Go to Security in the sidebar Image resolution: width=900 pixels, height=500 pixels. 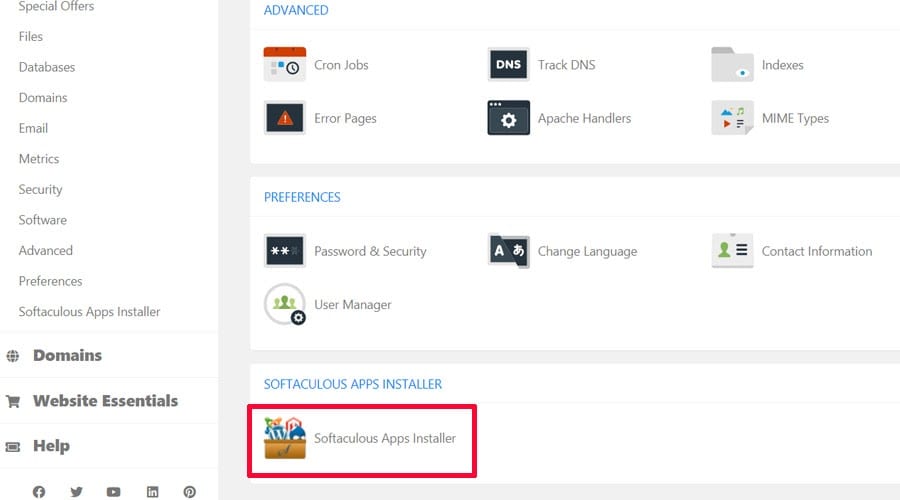(x=40, y=189)
